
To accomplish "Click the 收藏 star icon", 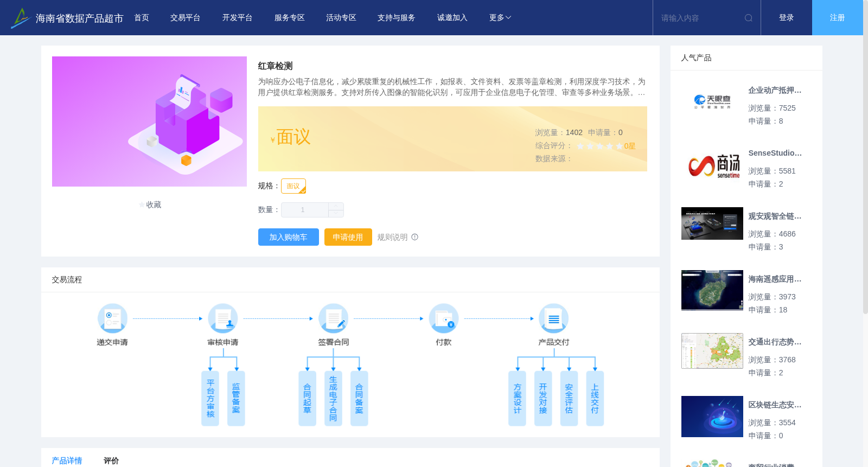I will [142, 204].
